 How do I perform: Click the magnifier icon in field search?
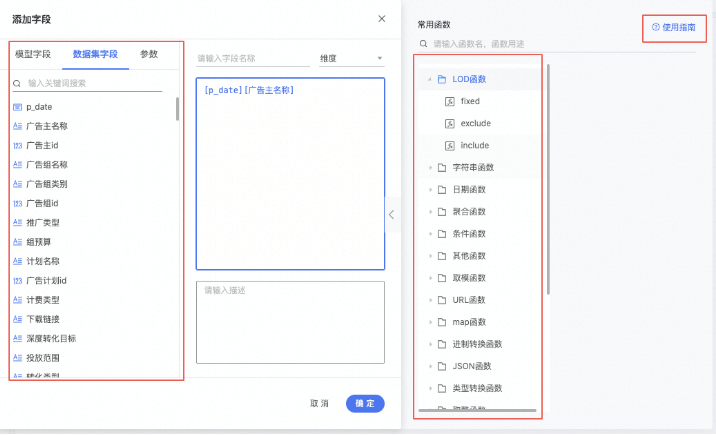[17, 84]
